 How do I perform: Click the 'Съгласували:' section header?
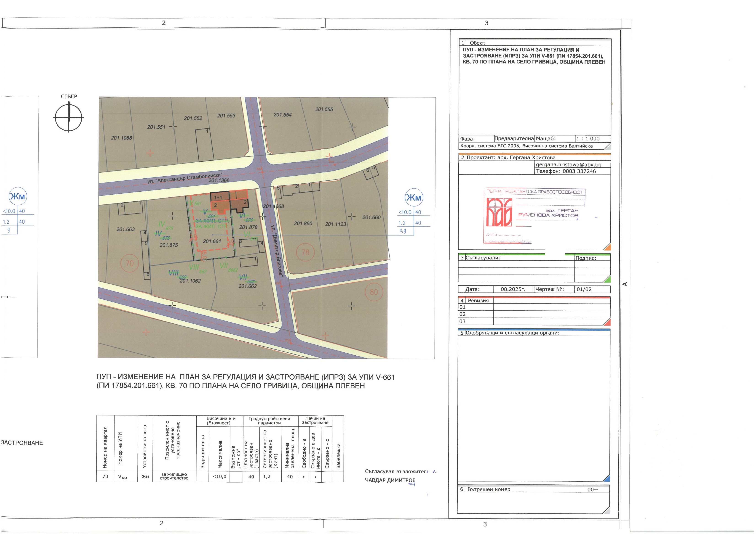point(483,258)
